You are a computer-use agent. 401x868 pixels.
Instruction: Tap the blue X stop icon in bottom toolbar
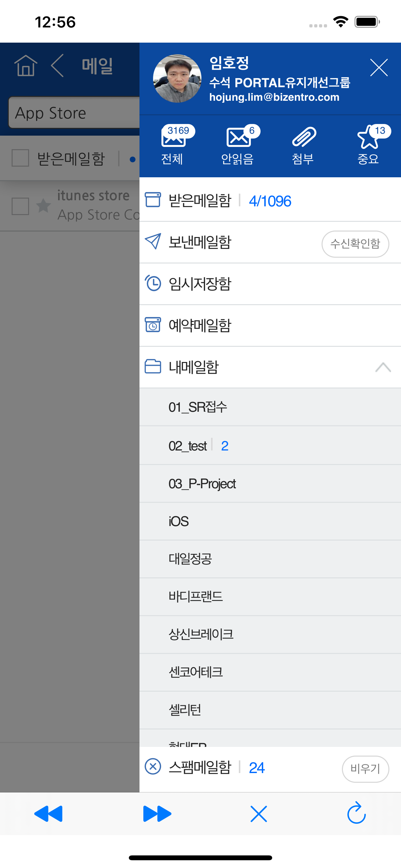point(259,814)
